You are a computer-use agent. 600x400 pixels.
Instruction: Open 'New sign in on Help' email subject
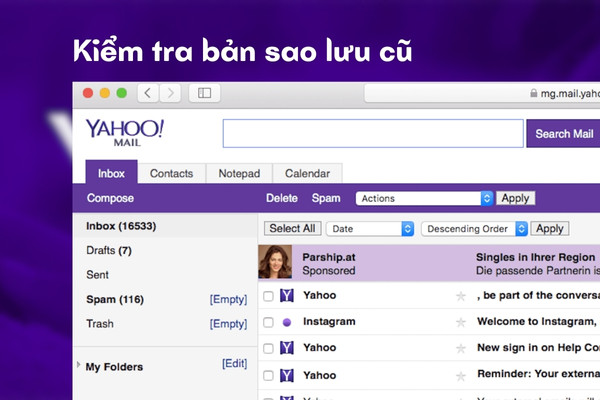click(x=538, y=348)
